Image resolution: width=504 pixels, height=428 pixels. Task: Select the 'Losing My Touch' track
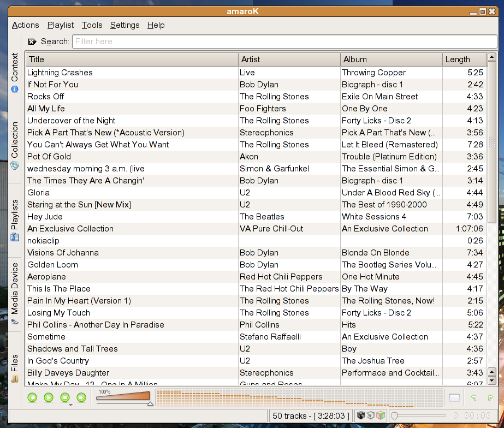point(256,313)
